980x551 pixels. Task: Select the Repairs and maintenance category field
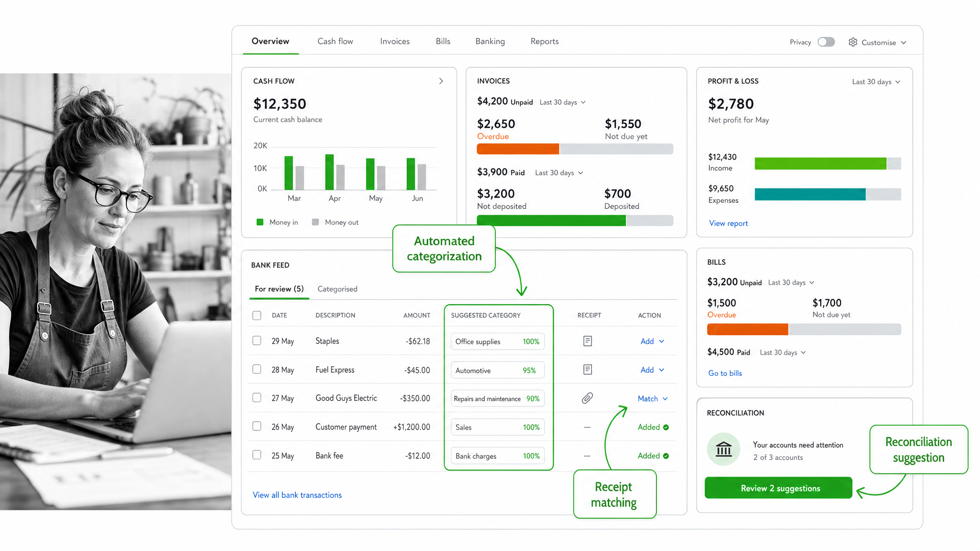(498, 399)
